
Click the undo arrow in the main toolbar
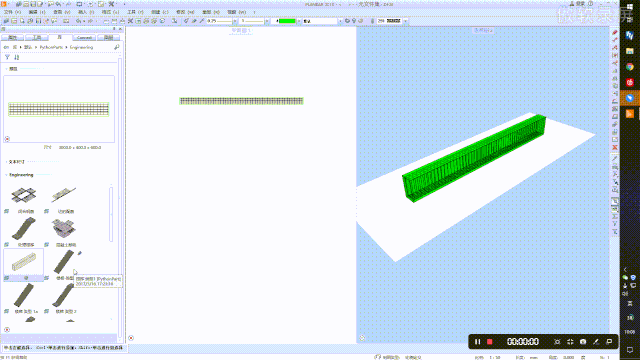[x=78, y=21]
